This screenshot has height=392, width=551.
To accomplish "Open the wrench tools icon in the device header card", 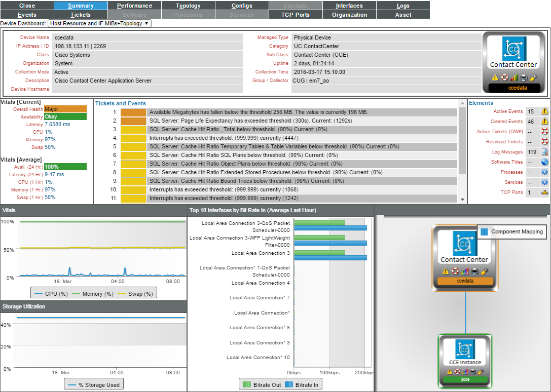I will [x=533, y=77].
